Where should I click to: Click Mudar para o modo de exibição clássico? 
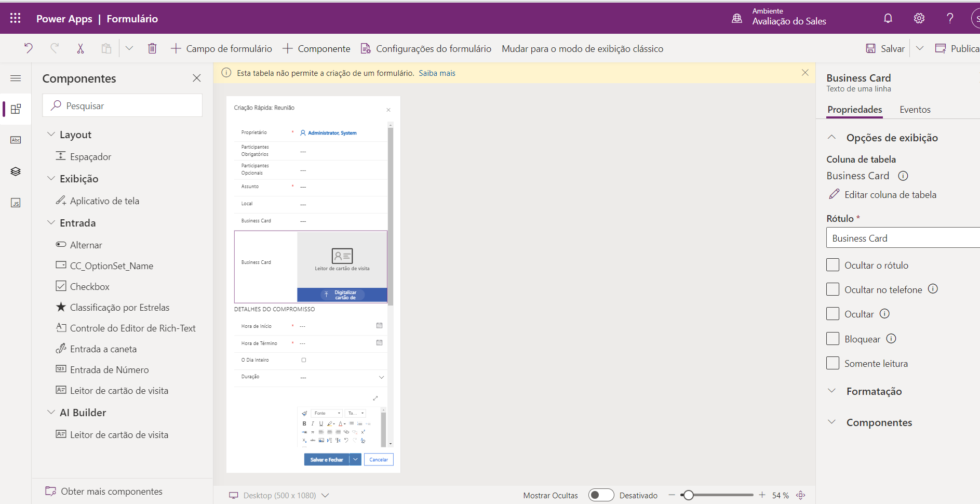[582, 48]
